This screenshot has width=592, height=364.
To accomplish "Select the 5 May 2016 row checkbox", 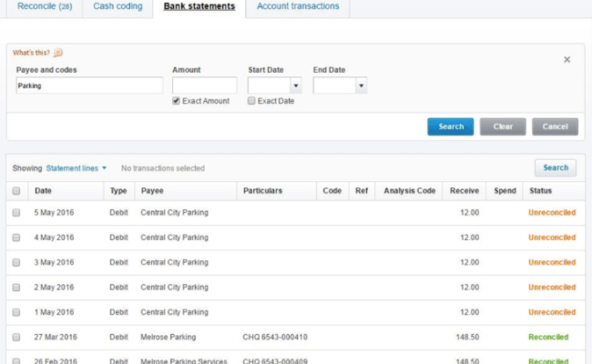I will pyautogui.click(x=16, y=213).
